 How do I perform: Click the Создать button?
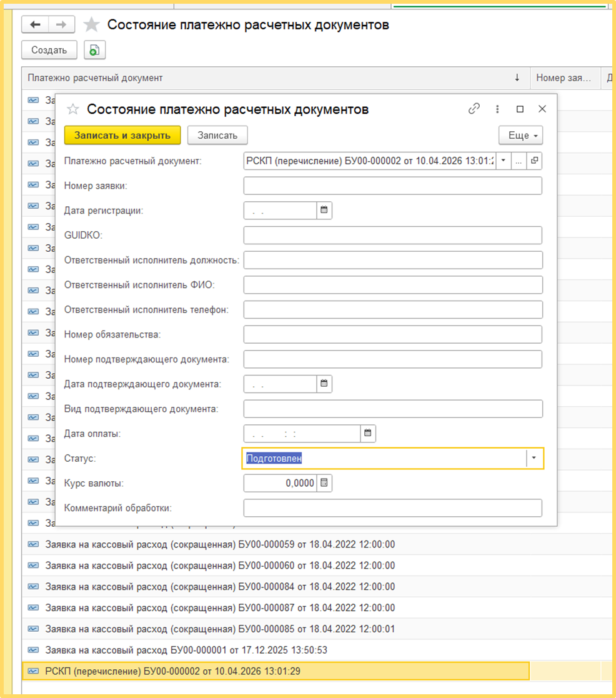point(49,50)
